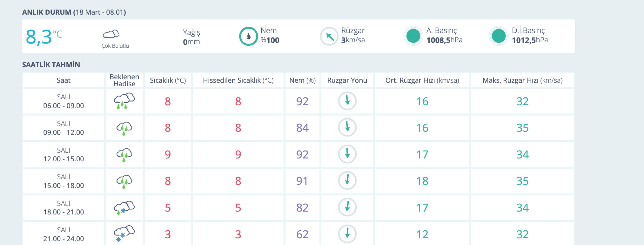Viewport: 644px width, 245px height.
Task: Click wind direction icon for 09.00 - 12.00
Action: tap(347, 127)
